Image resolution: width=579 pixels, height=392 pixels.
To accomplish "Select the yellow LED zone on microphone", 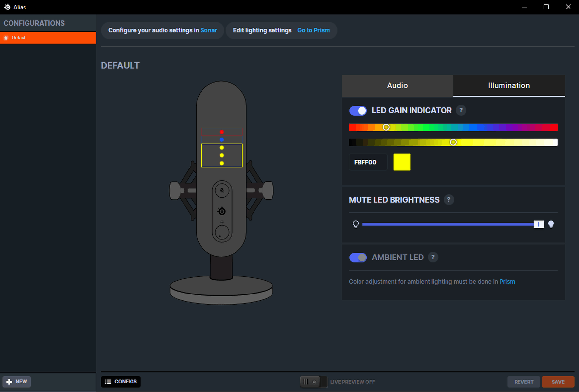I will 222,155.
